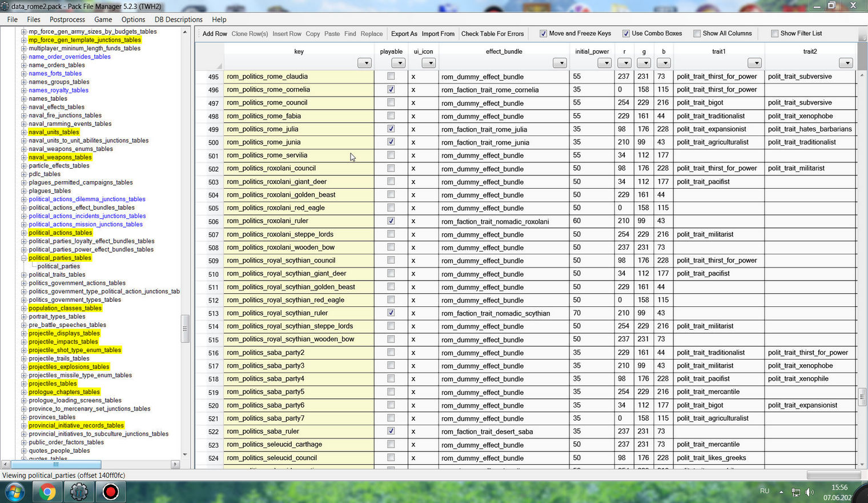The height and width of the screenshot is (503, 868).
Task: Click Check Table For Errors
Action: coord(492,34)
